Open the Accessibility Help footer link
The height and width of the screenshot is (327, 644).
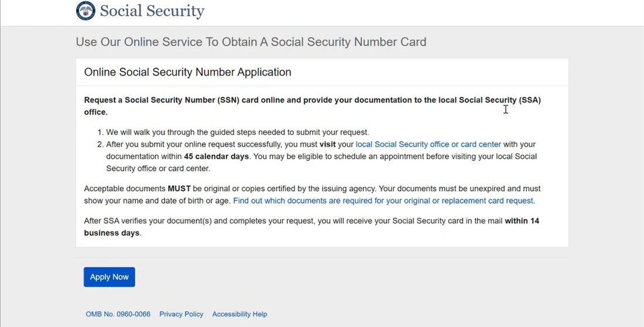click(x=239, y=314)
